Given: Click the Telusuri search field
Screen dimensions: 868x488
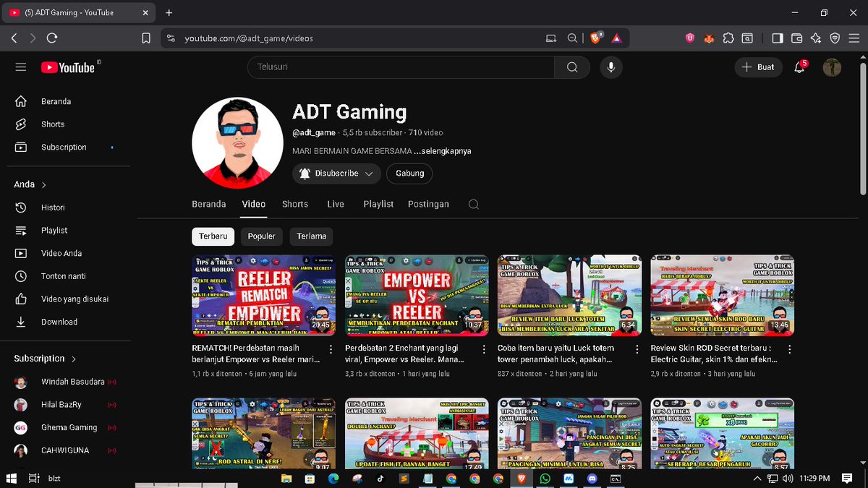Looking at the screenshot, I should point(401,67).
